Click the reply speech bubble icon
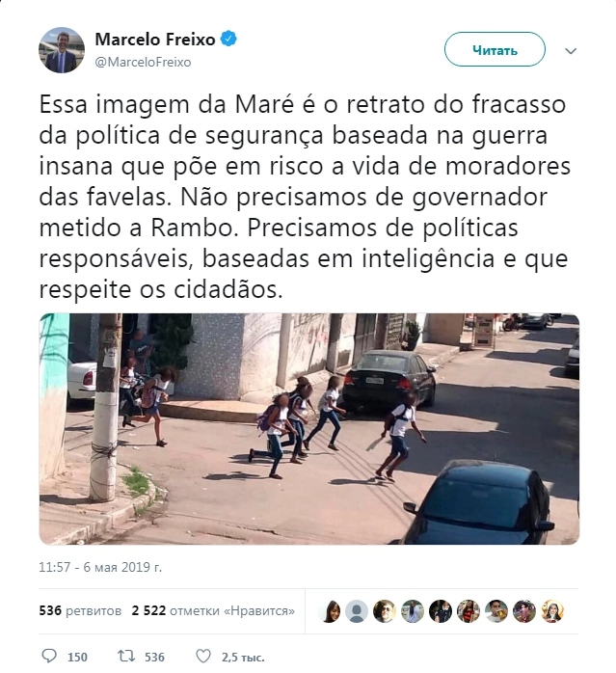This screenshot has width=616, height=673. click(x=49, y=656)
